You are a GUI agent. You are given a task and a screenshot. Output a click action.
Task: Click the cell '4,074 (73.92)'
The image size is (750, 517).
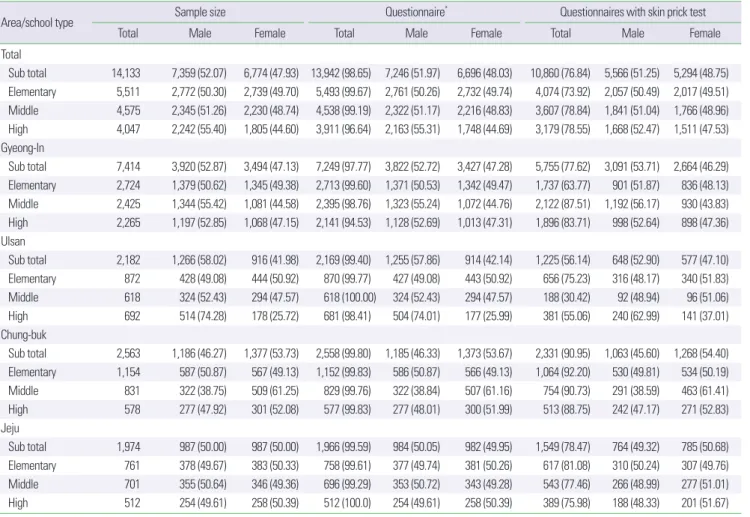tap(562, 91)
